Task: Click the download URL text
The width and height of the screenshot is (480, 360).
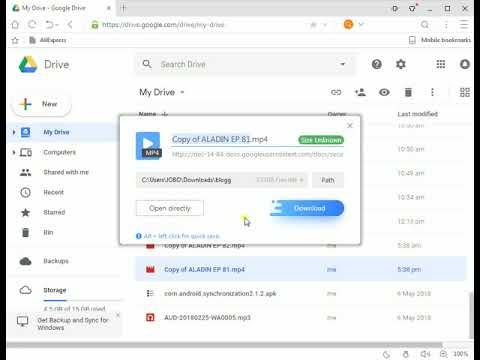Action: (258, 154)
